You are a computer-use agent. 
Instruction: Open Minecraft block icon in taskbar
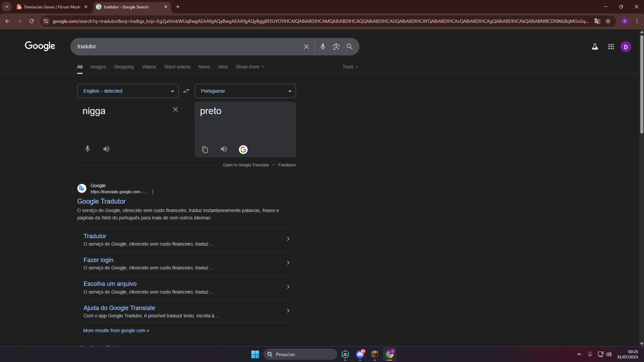tap(375, 354)
